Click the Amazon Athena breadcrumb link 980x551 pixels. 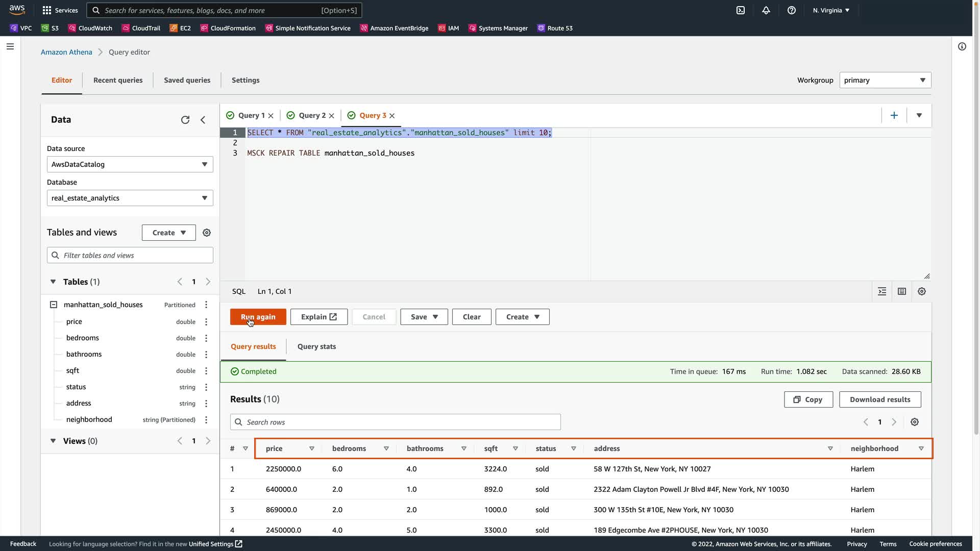pos(66,52)
